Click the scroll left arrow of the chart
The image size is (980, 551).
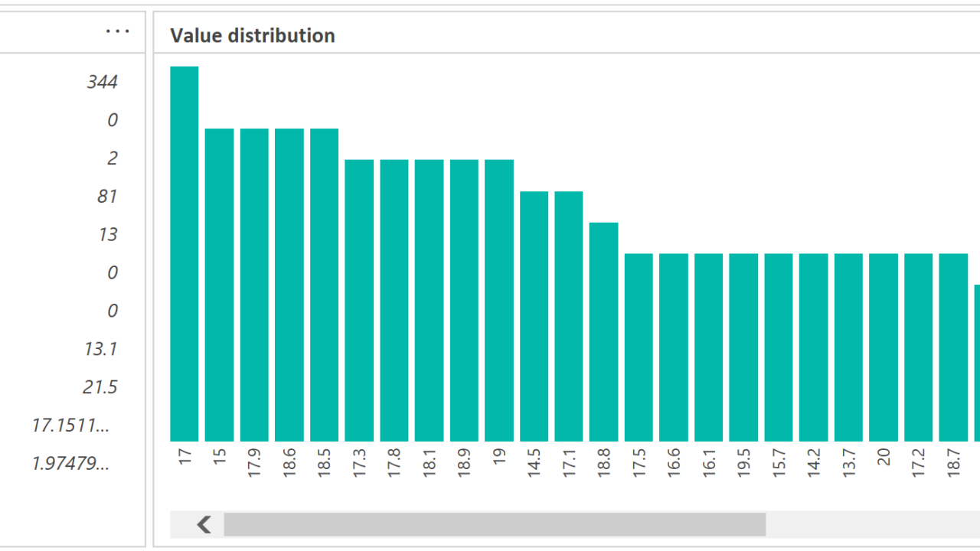coord(204,524)
